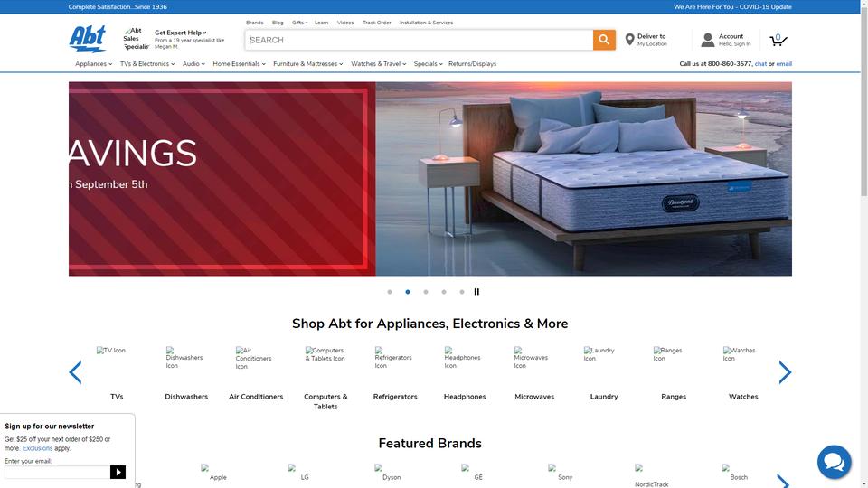
Task: Open the Get Expert Help dropdown
Action: pyautogui.click(x=181, y=33)
